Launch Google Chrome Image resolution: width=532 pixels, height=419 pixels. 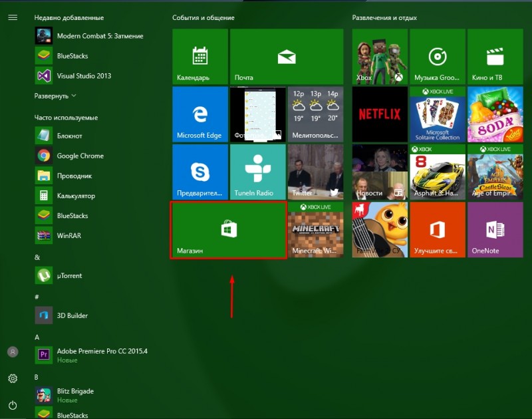point(69,156)
